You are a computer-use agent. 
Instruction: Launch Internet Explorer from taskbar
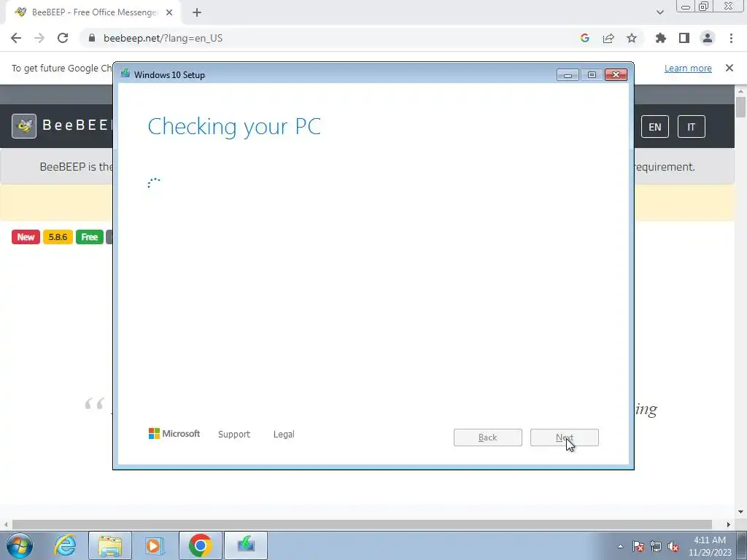click(x=65, y=545)
